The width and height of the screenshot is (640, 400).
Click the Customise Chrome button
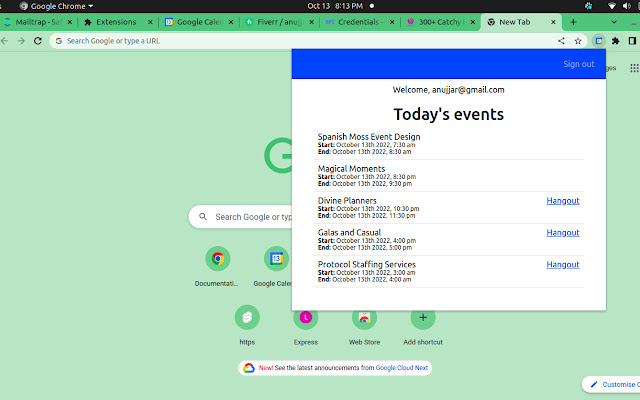click(612, 384)
